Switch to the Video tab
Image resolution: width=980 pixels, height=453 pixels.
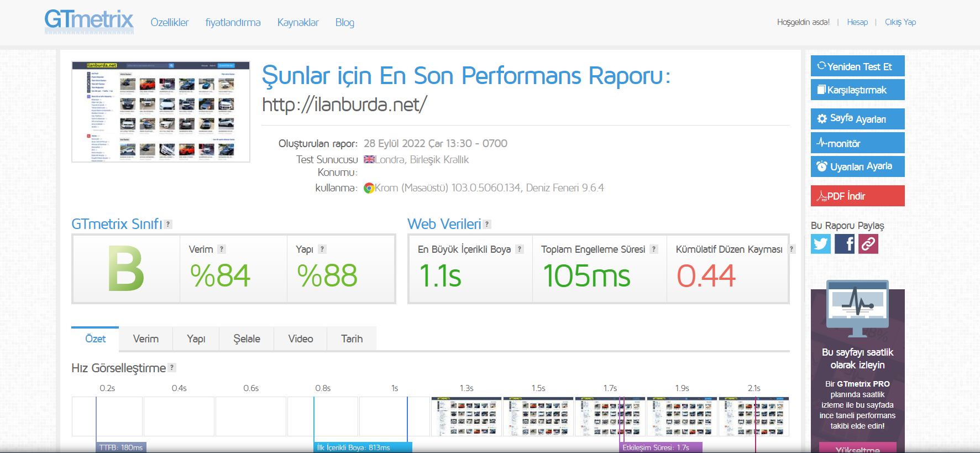[x=301, y=339]
